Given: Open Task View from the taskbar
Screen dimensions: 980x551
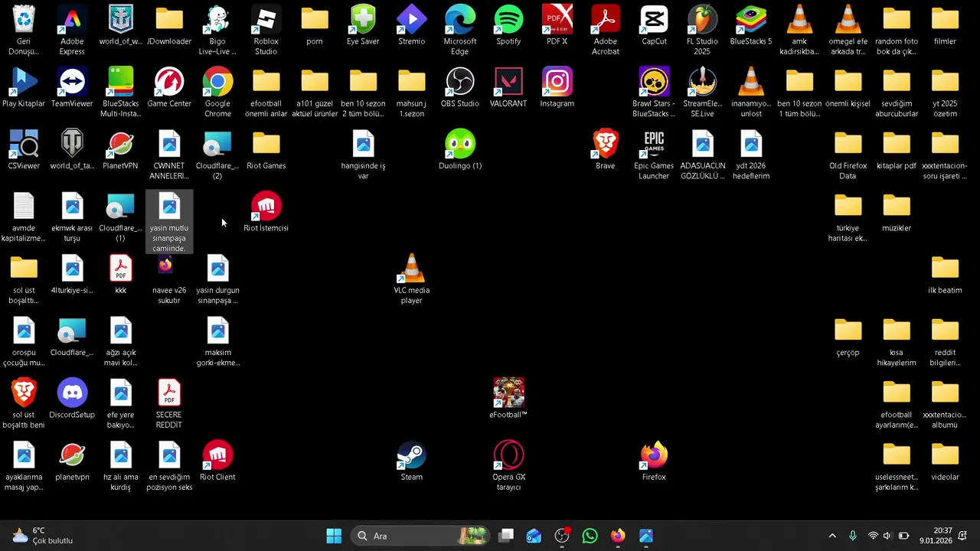Looking at the screenshot, I should point(506,536).
